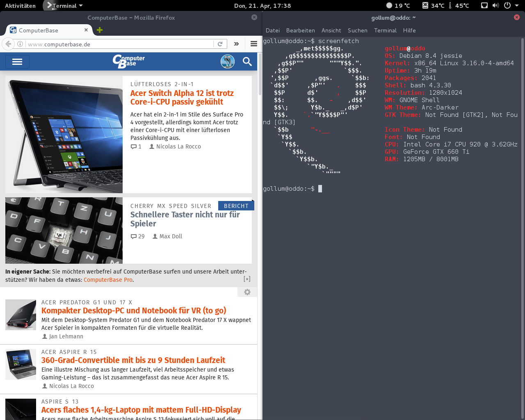Select the ComputerBase browser tab
Screen dimensions: 525x420
[49, 30]
